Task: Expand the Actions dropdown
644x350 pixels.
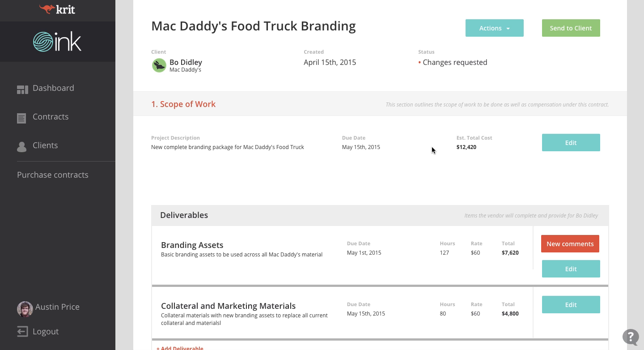Action: pyautogui.click(x=494, y=28)
